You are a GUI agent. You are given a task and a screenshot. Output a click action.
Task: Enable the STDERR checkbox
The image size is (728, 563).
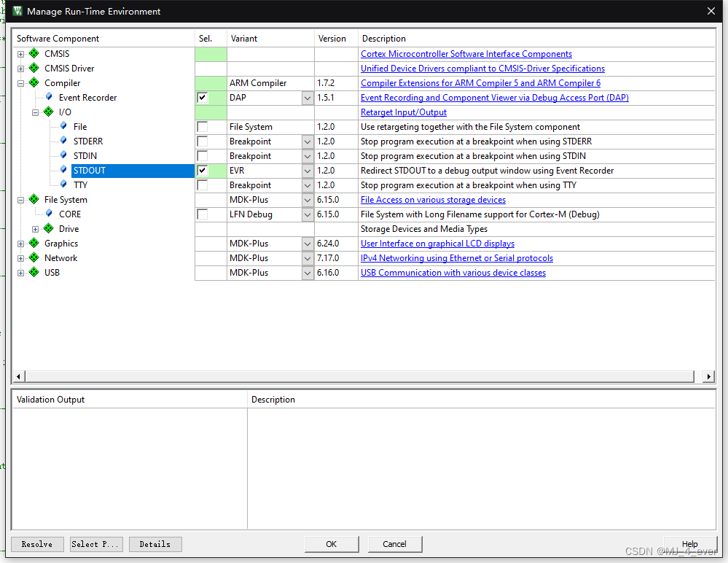pyautogui.click(x=203, y=141)
